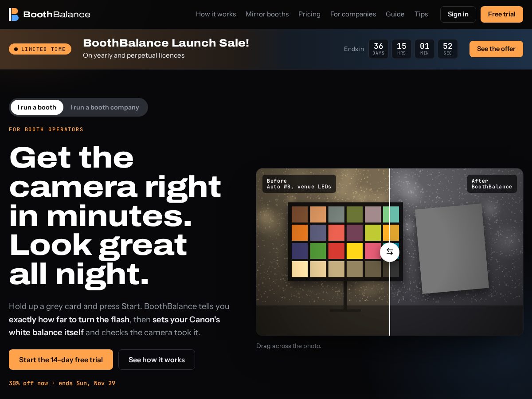Click the BoothBalance Launch Sale! heading
Screen dimensions: 532x399
166,43
